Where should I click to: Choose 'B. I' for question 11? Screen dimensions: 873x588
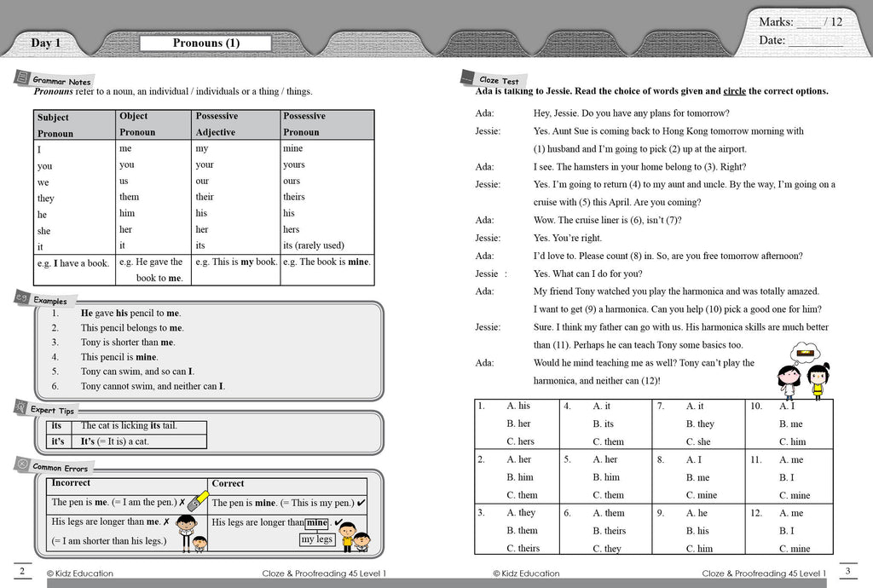pos(787,477)
